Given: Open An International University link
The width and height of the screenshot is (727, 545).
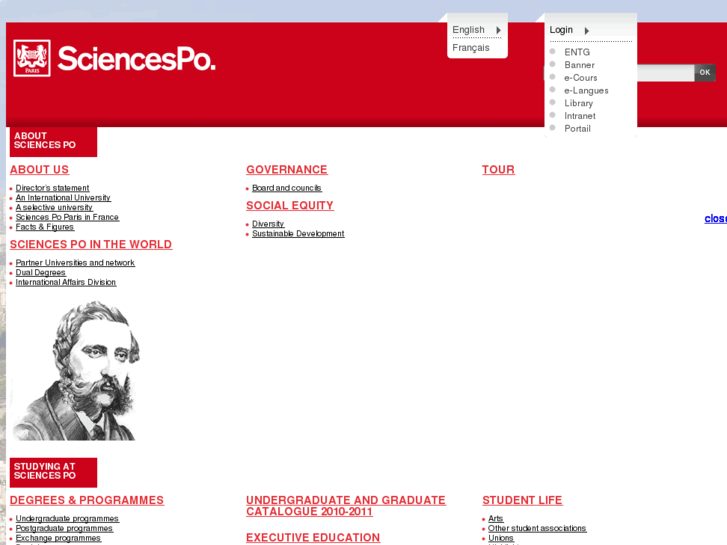Looking at the screenshot, I should 63,198.
